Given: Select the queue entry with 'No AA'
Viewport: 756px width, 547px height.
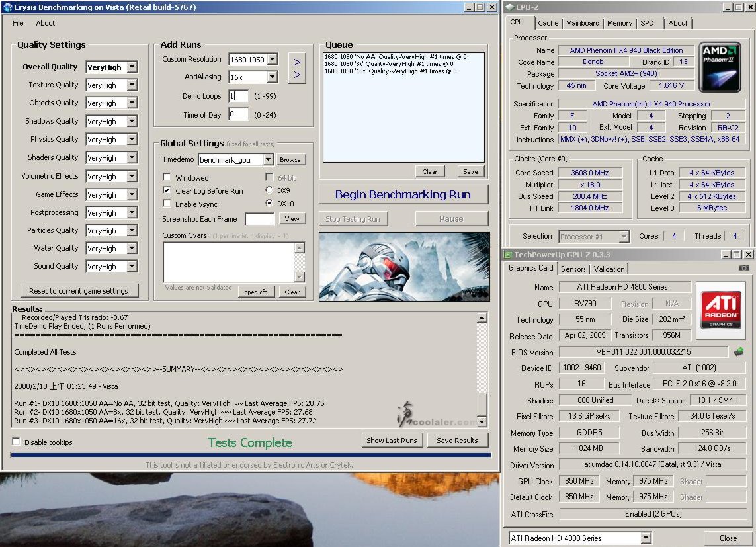Looking at the screenshot, I should click(396, 56).
